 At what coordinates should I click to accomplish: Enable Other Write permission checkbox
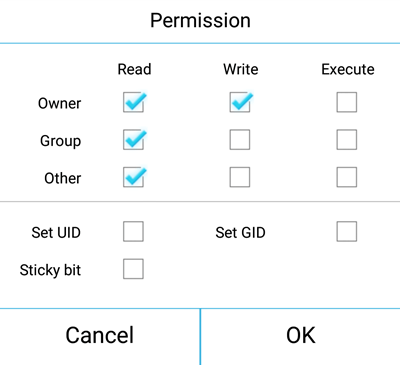240,177
